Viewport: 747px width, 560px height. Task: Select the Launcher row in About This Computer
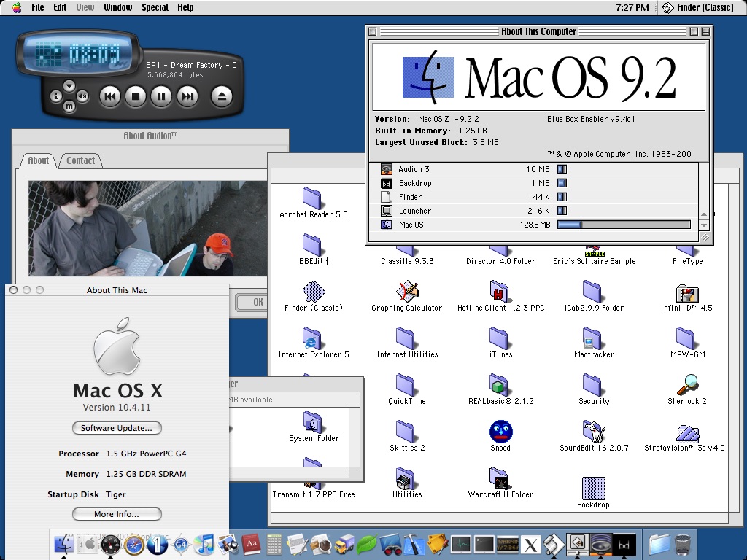(x=533, y=211)
